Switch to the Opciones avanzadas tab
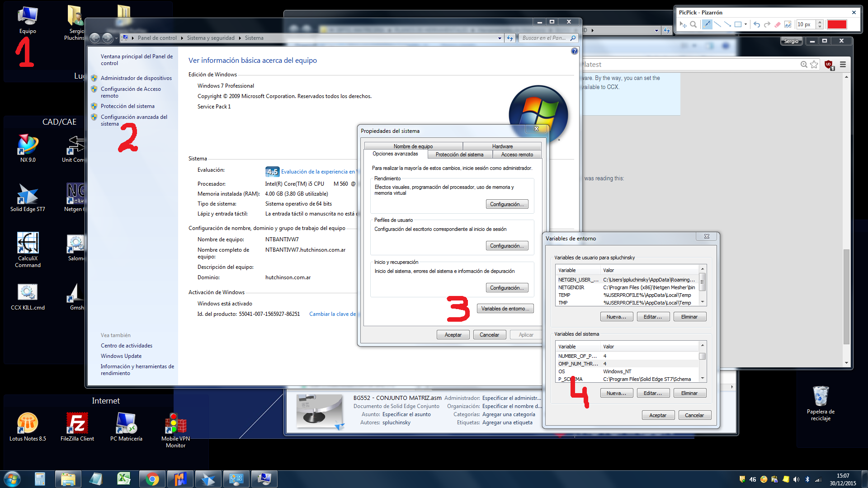Screen dimensions: 868x488 pos(395,154)
